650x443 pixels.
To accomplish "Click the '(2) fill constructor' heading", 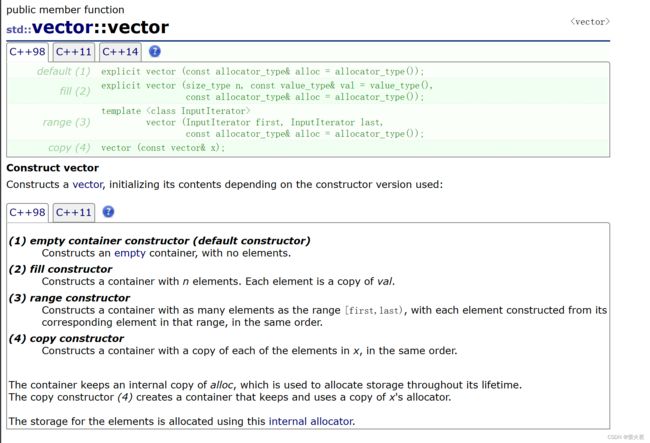I will coord(61,269).
